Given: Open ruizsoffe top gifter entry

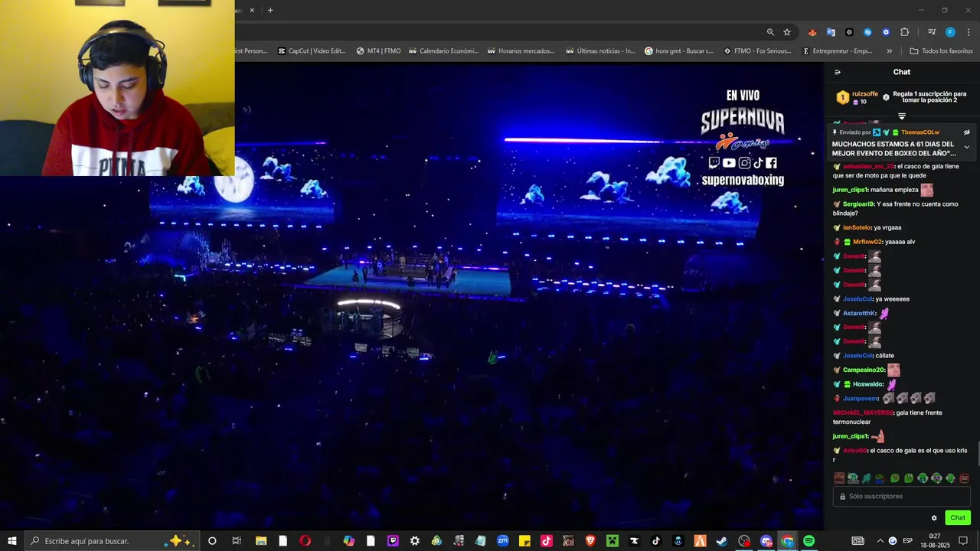Looking at the screenshot, I should 857,97.
